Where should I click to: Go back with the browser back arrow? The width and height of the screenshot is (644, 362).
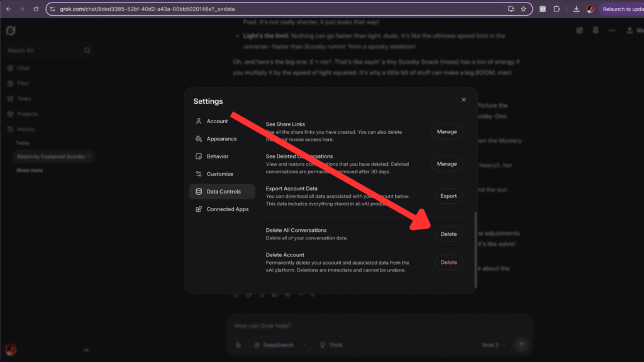pyautogui.click(x=9, y=9)
